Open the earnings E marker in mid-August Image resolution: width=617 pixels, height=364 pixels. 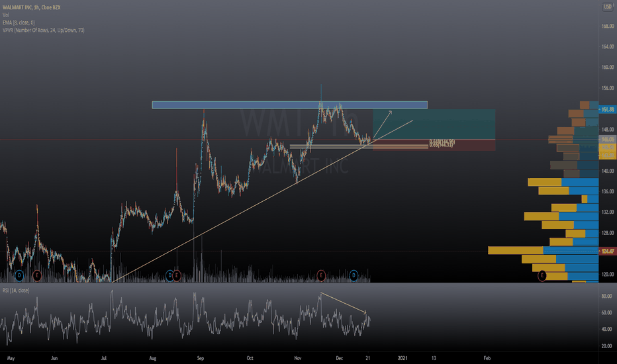[177, 275]
